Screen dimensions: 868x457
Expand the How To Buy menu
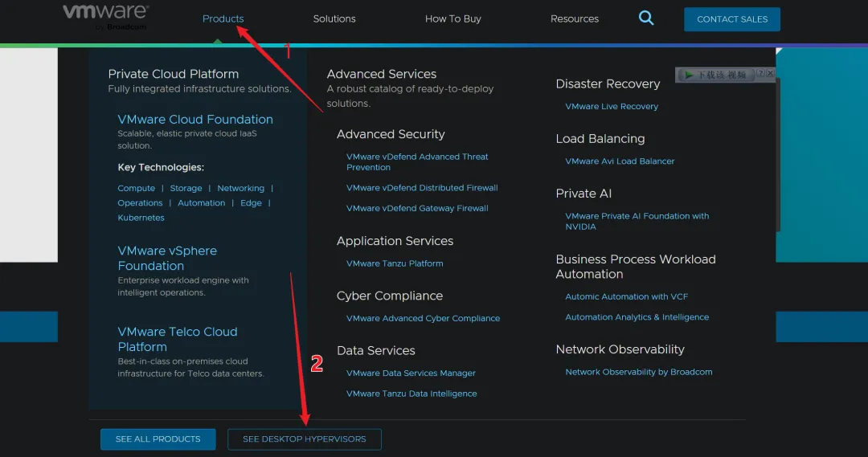pos(453,18)
